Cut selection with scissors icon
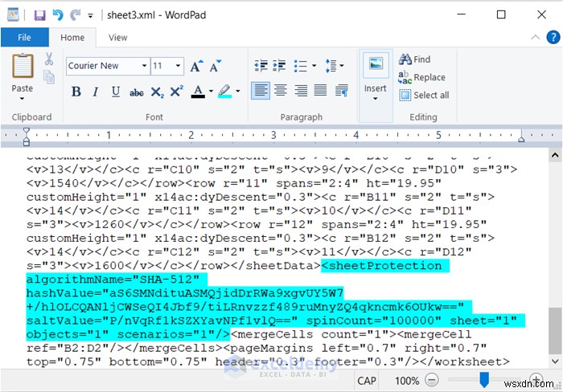 click(49, 59)
